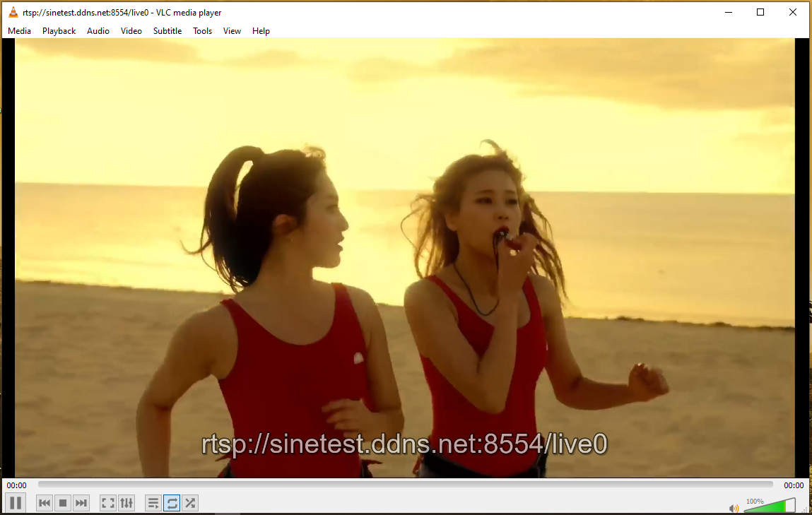Open the Tools menu

203,31
